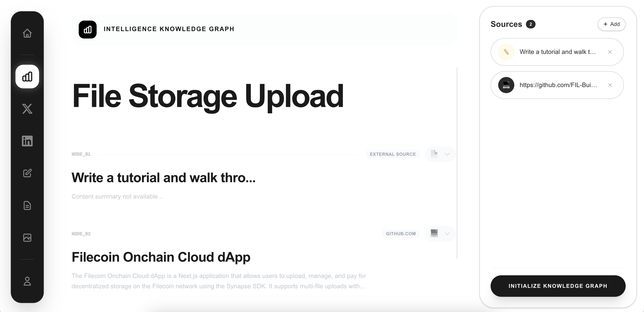This screenshot has height=312, width=644.
Task: Open the X (Twitter) sidebar icon
Action: point(27,109)
